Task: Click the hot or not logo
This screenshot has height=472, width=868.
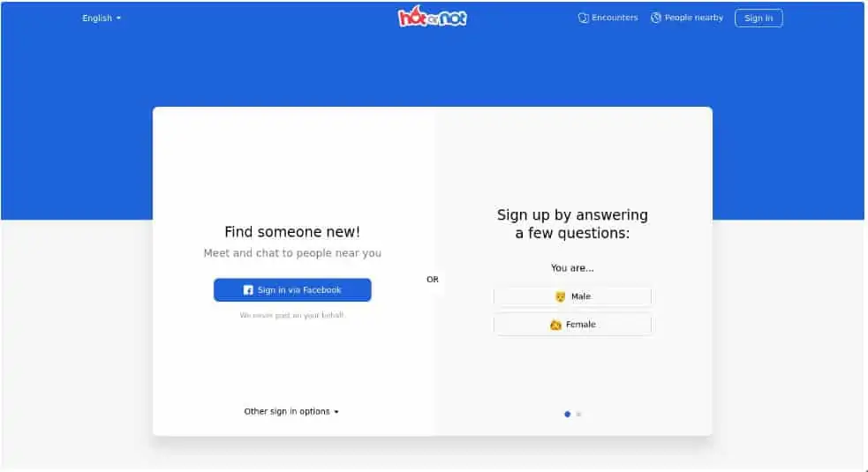Action: (433, 17)
